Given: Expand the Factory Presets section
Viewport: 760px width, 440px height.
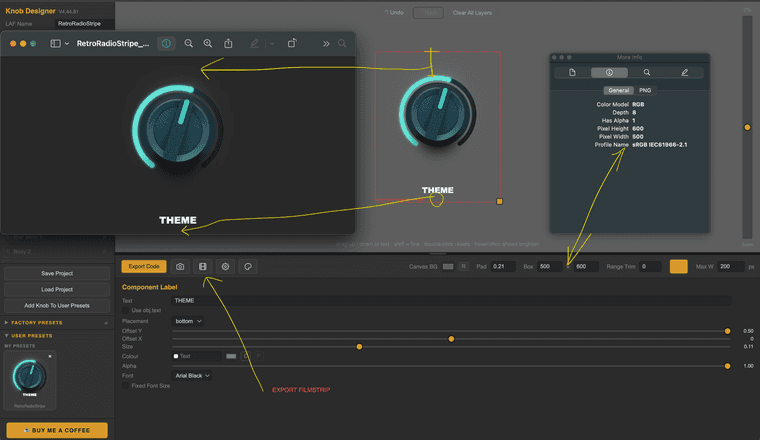Looking at the screenshot, I should [37, 323].
